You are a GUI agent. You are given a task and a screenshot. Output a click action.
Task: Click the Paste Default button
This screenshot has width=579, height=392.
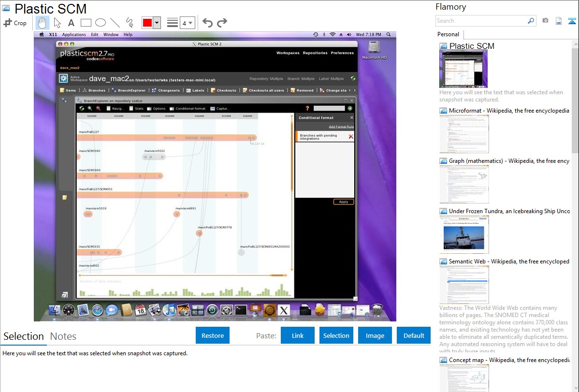click(414, 335)
